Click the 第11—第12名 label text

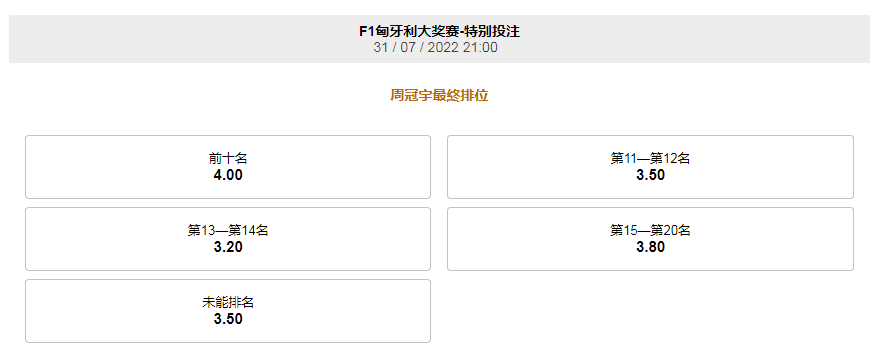[x=650, y=159]
